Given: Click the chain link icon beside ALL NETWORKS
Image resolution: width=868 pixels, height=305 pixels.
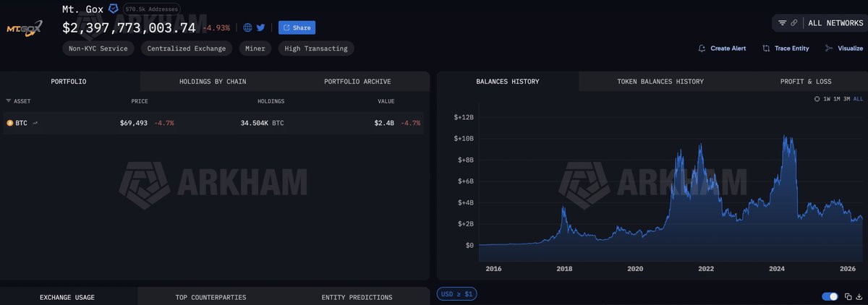Looking at the screenshot, I should (794, 23).
